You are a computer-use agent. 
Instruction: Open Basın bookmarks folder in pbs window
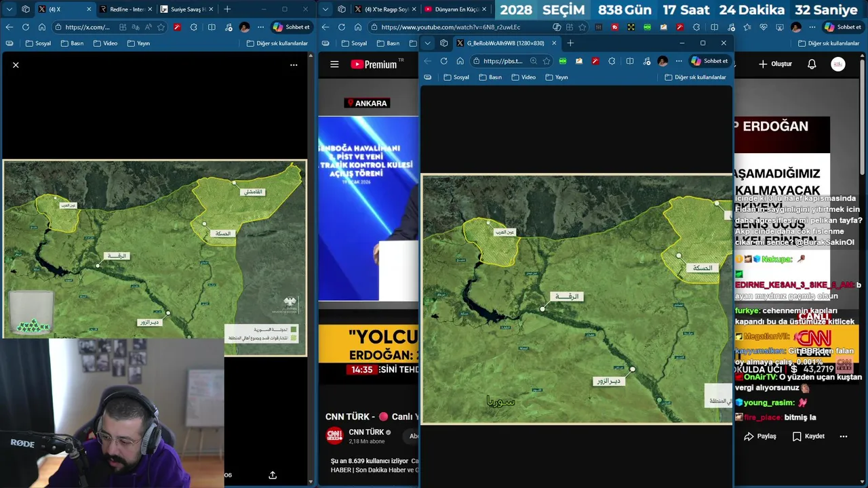pos(490,77)
